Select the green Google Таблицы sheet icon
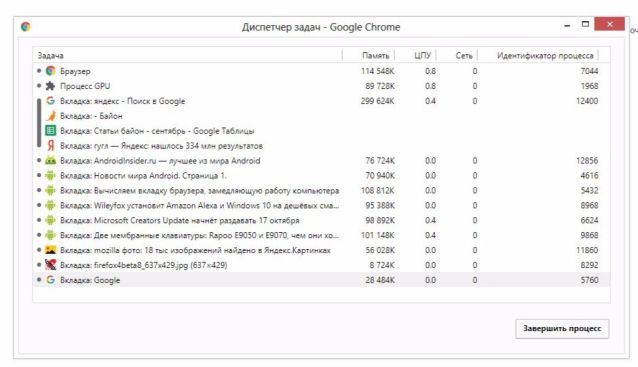 click(50, 131)
